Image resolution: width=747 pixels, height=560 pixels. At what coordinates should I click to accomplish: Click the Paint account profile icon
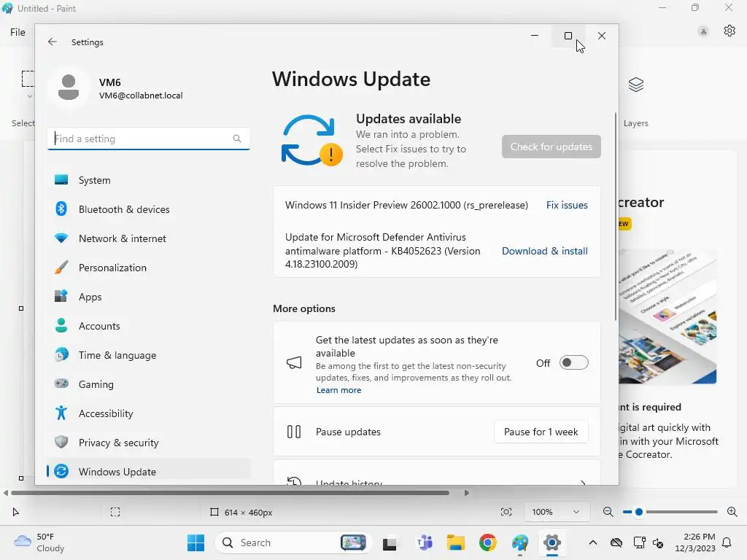(x=703, y=31)
